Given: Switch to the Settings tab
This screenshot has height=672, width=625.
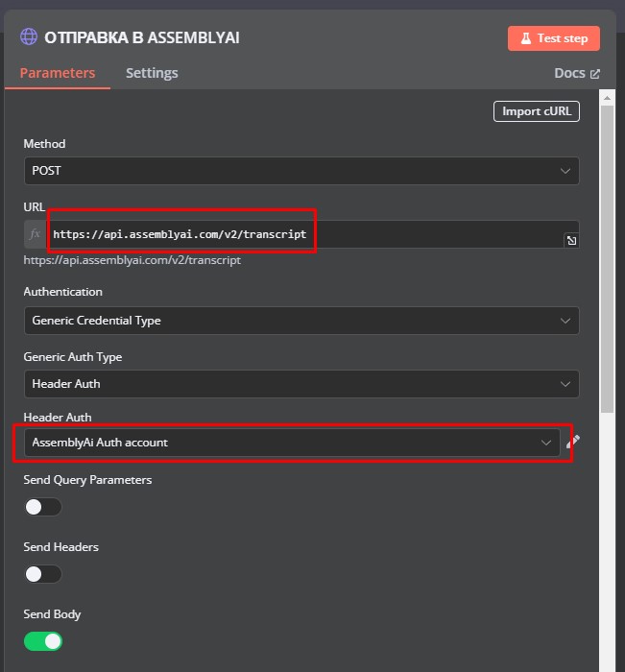Looking at the screenshot, I should click(x=152, y=73).
